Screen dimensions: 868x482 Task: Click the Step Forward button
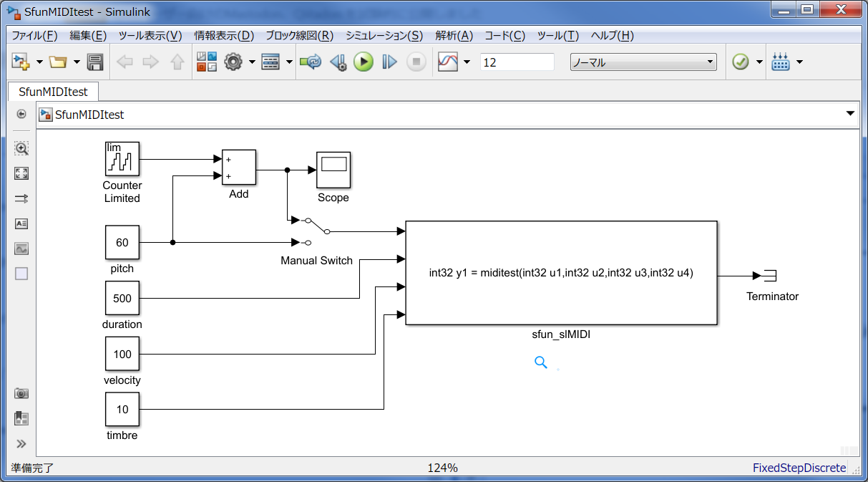[x=389, y=62]
